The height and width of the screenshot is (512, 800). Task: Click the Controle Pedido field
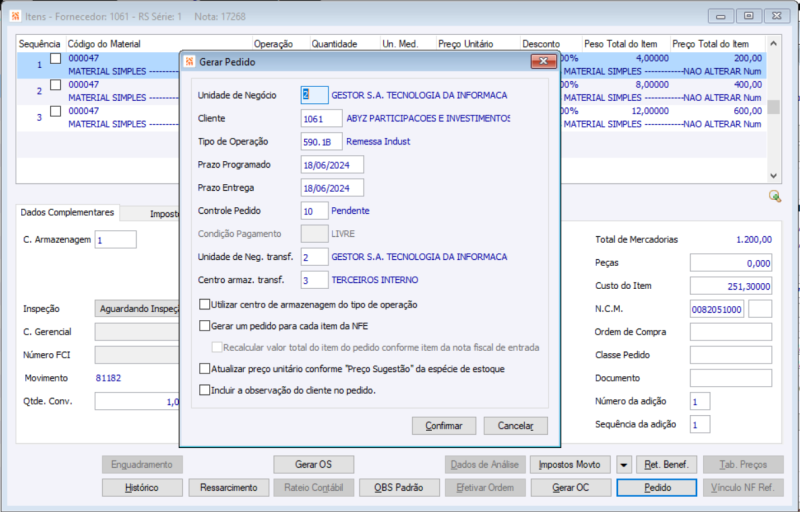(x=314, y=211)
